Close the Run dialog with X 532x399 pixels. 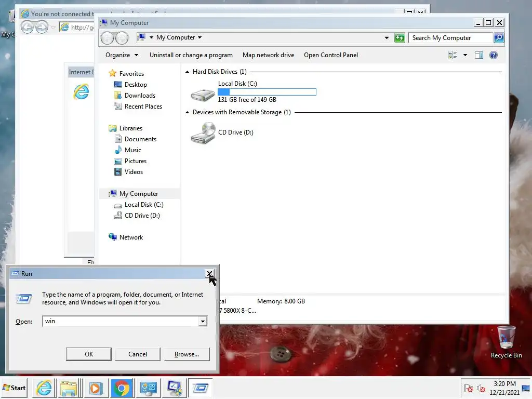point(209,273)
